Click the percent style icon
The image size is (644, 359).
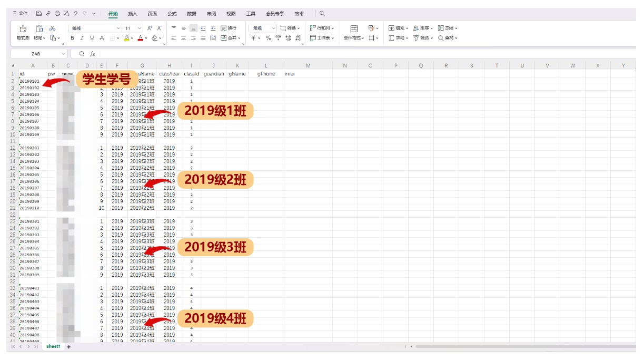(268, 38)
